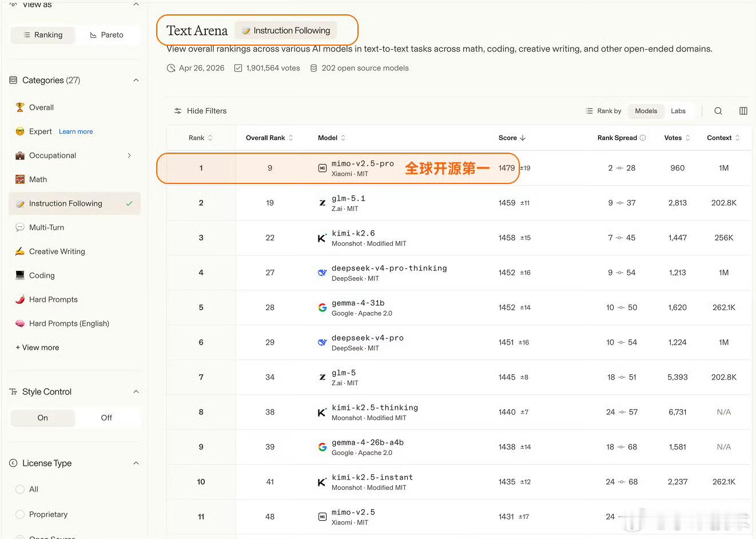Click the Moonshot logo for kimi-k2.5-thinking
The width and height of the screenshot is (756, 539).
(x=323, y=412)
